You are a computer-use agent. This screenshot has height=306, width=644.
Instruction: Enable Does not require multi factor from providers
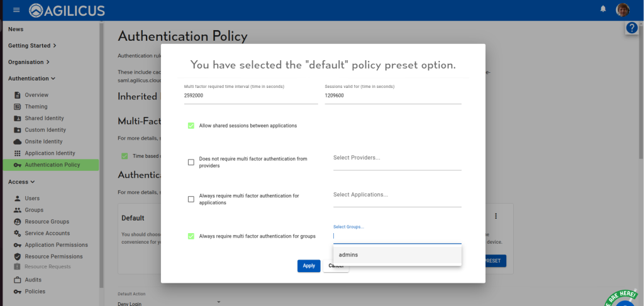(x=191, y=162)
